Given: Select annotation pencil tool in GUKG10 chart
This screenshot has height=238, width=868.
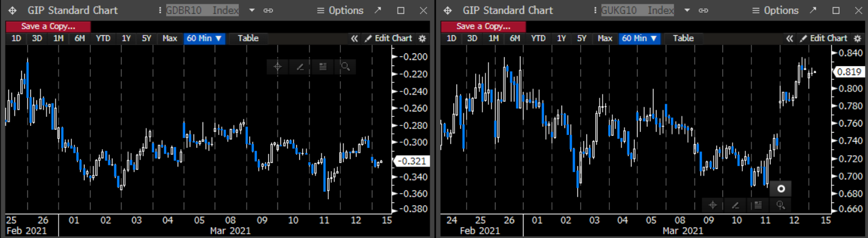Looking at the screenshot, I should 735,205.
